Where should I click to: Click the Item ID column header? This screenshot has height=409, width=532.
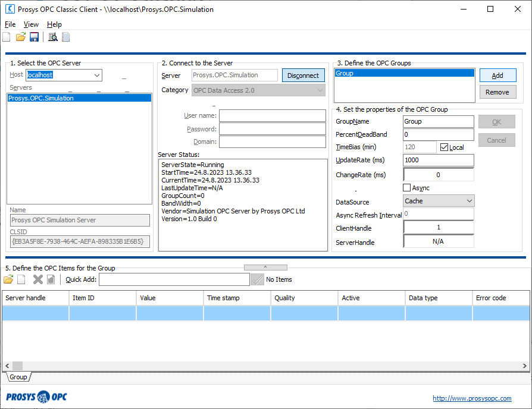click(x=102, y=298)
